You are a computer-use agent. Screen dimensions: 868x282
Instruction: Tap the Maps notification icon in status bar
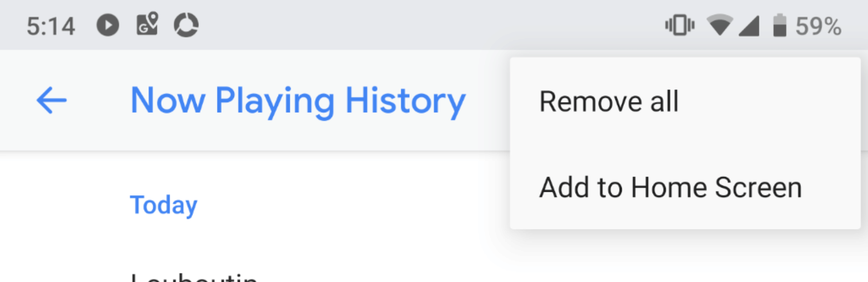click(147, 24)
